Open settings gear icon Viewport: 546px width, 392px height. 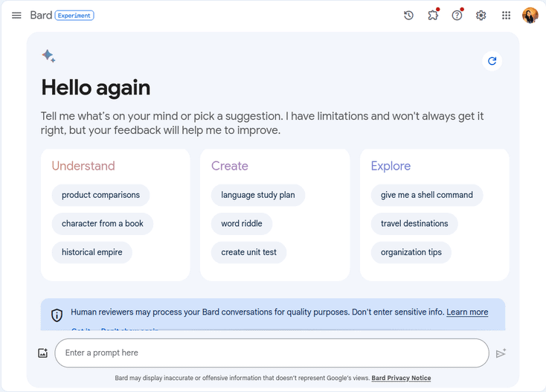(481, 16)
